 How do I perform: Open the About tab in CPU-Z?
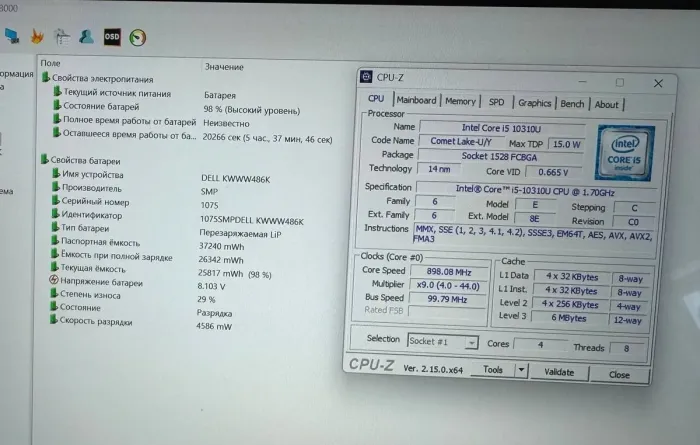coord(606,105)
